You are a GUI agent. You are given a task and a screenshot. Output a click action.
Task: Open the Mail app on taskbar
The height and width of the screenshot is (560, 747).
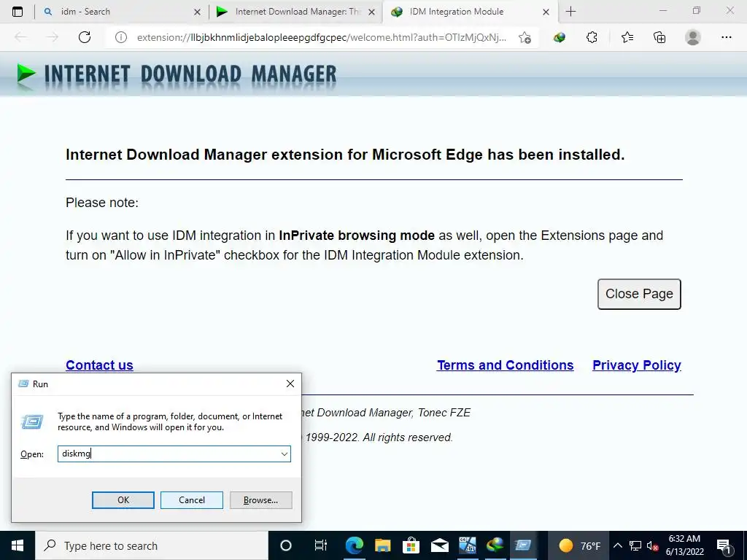tap(439, 545)
